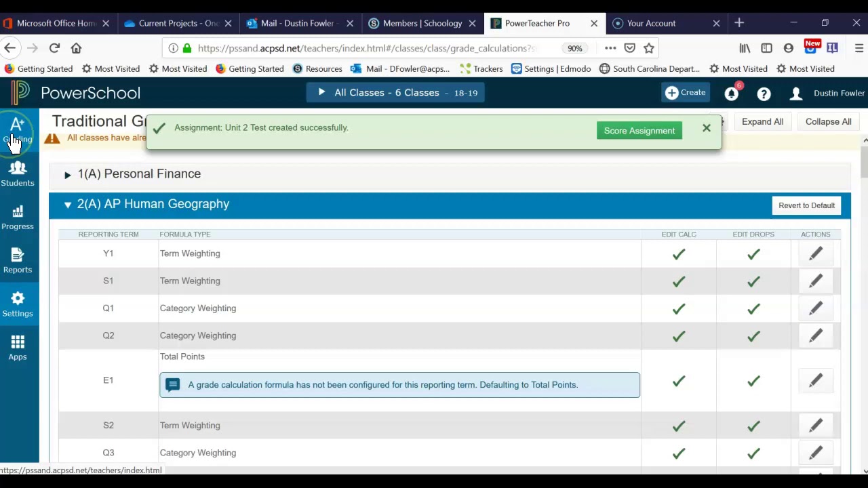Toggle the browser sidebar view icon
This screenshot has width=868, height=488.
766,48
